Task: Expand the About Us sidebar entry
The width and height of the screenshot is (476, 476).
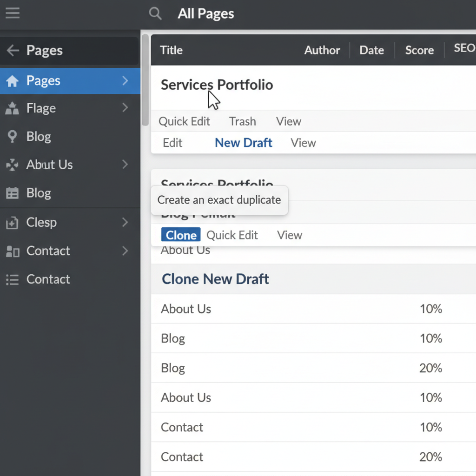Action: (125, 165)
